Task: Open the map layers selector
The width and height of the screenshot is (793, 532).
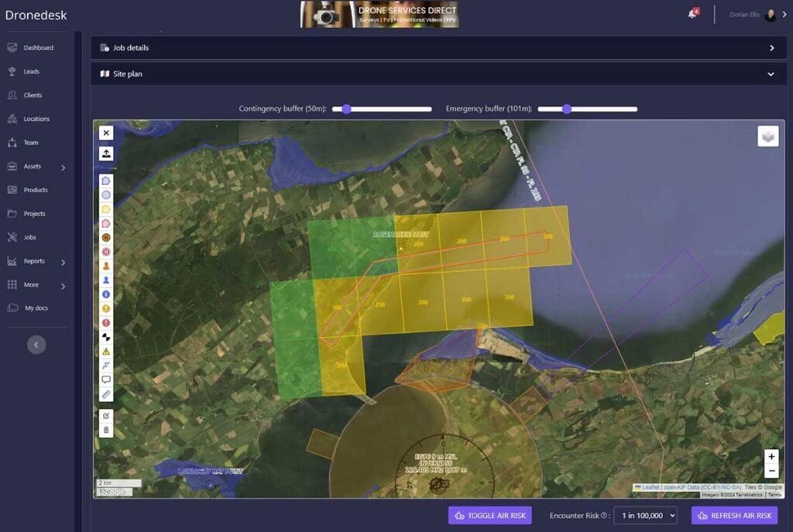Action: (767, 135)
